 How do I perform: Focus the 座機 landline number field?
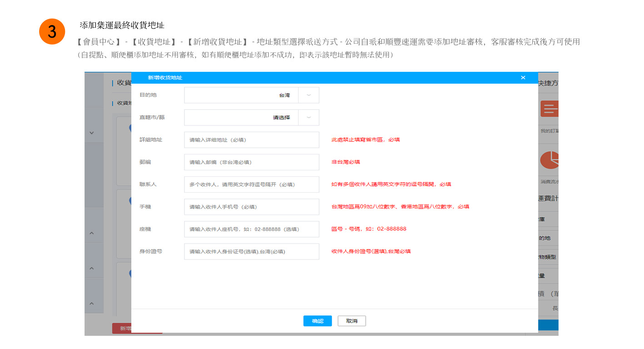pos(251,229)
